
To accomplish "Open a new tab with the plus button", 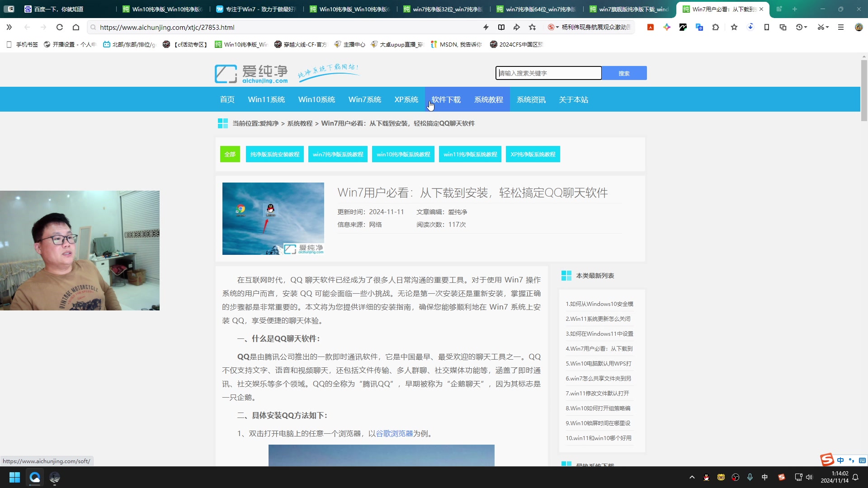I will click(795, 9).
